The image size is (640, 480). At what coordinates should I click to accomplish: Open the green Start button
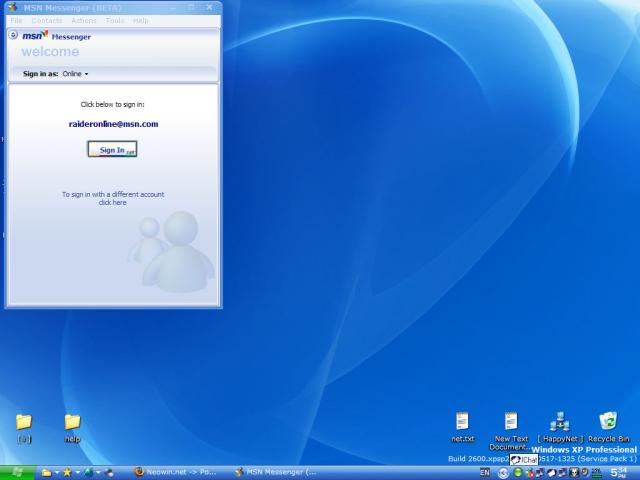coord(17,473)
